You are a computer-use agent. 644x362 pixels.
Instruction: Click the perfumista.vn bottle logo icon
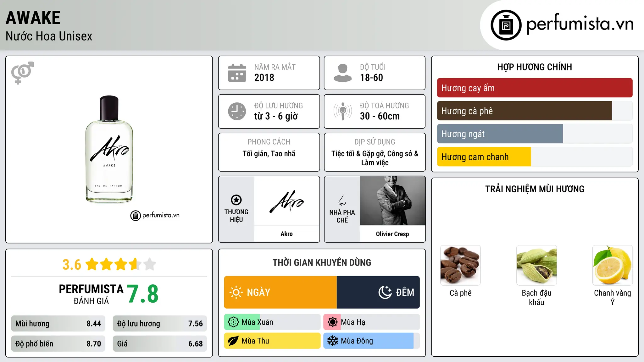coord(506,25)
